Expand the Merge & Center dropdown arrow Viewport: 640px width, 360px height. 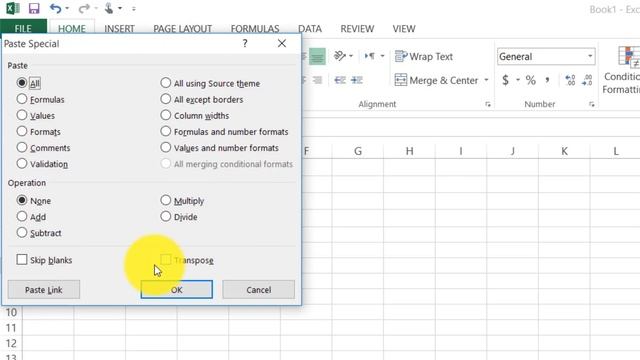[x=486, y=80]
